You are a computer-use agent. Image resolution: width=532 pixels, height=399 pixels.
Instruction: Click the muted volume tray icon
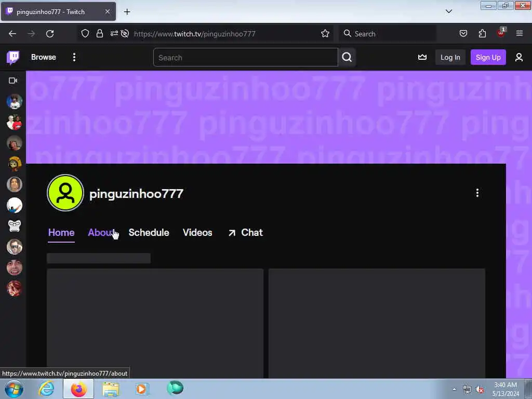[x=480, y=390]
